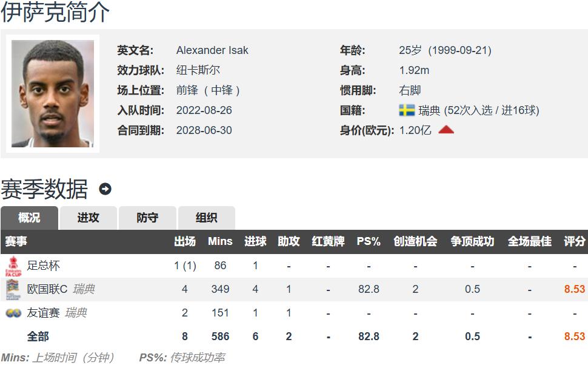Click the 8.53 rating in 全部 row
Image resolution: width=588 pixels, height=365 pixels.
(574, 336)
